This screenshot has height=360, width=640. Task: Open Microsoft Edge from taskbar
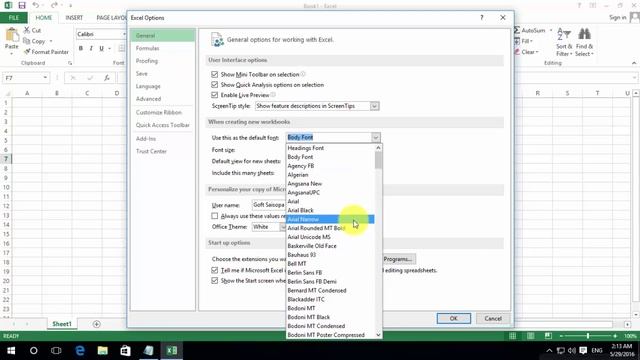pos(80,351)
